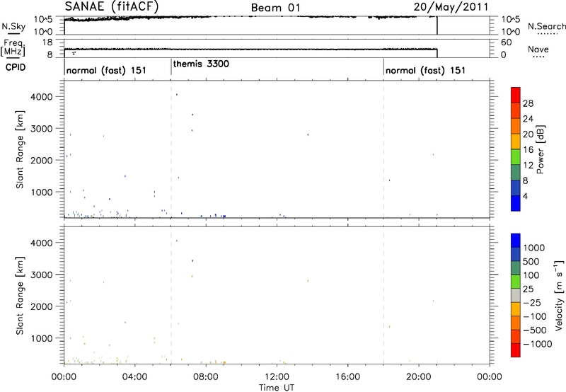Image resolution: width=566 pixels, height=392 pixels.
Task: Click the '-500' velocity colorbar label
Action: [x=534, y=330]
